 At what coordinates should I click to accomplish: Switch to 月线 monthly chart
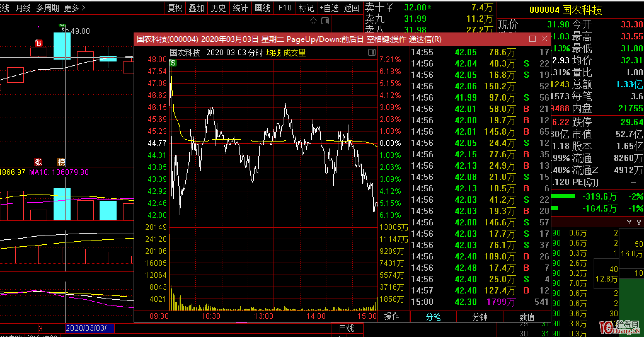(x=23, y=8)
